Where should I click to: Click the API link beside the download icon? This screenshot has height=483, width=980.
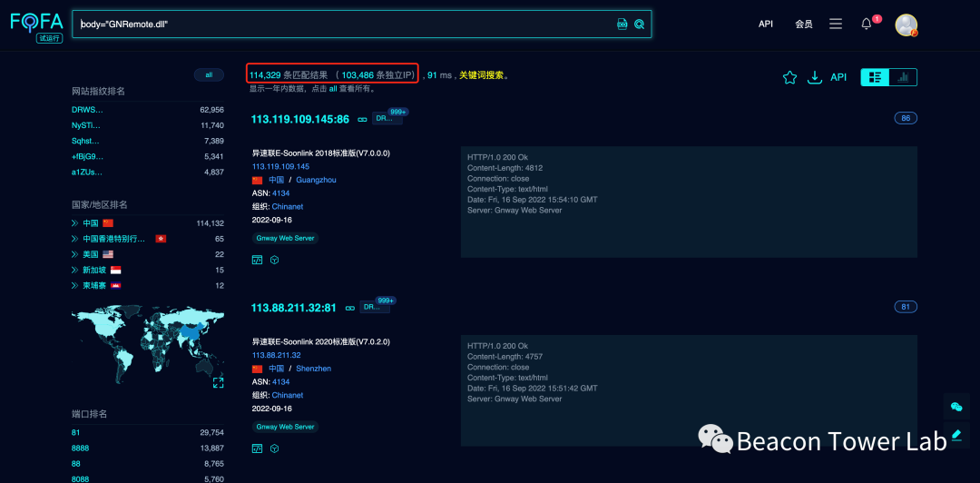(838, 77)
